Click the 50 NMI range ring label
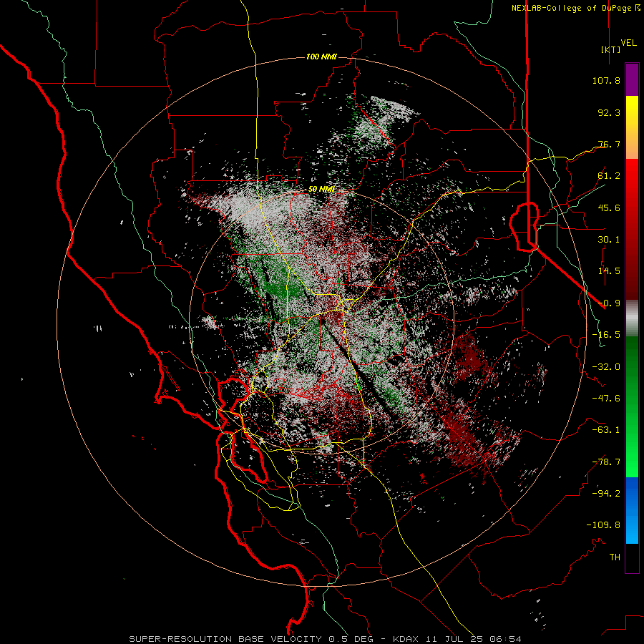This screenshot has width=644, height=644. (321, 189)
